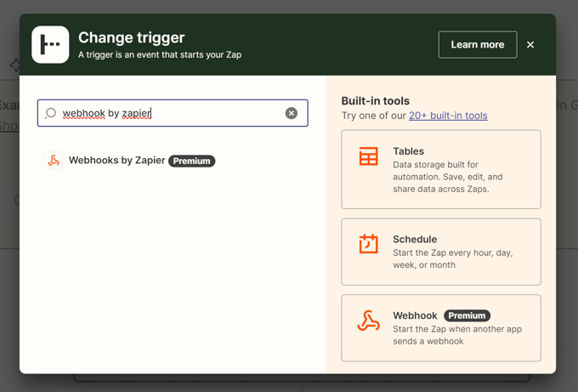Image resolution: width=578 pixels, height=392 pixels.
Task: Click 'Start the Zap every hour' description
Action: [453, 258]
